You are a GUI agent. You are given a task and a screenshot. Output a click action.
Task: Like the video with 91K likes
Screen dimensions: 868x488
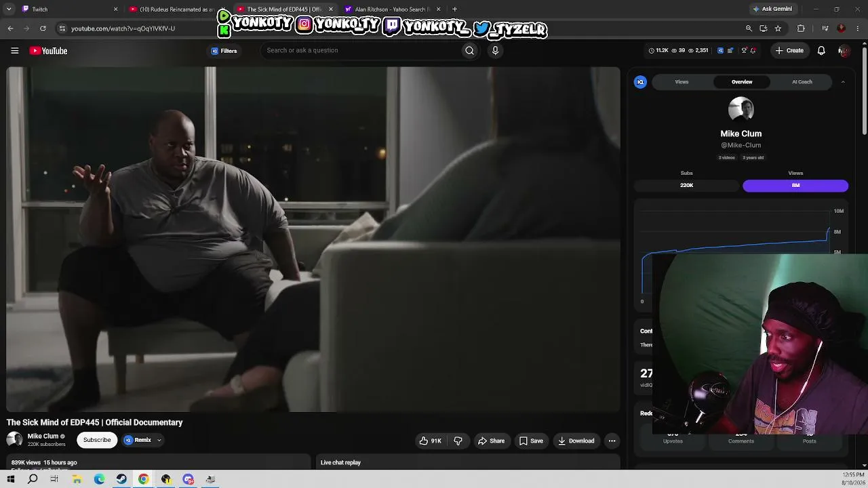(x=431, y=441)
